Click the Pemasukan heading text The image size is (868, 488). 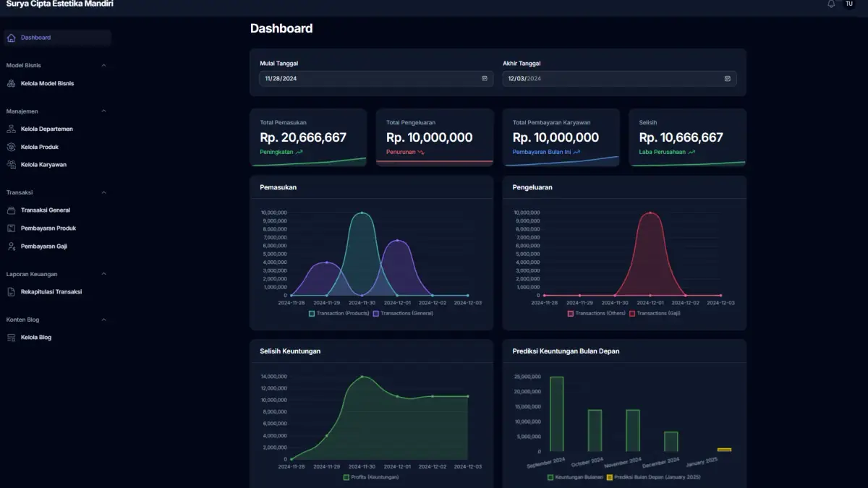278,187
